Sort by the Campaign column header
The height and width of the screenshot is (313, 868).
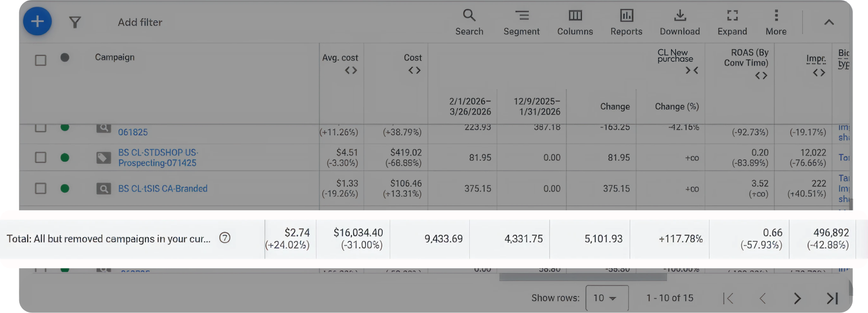(115, 57)
